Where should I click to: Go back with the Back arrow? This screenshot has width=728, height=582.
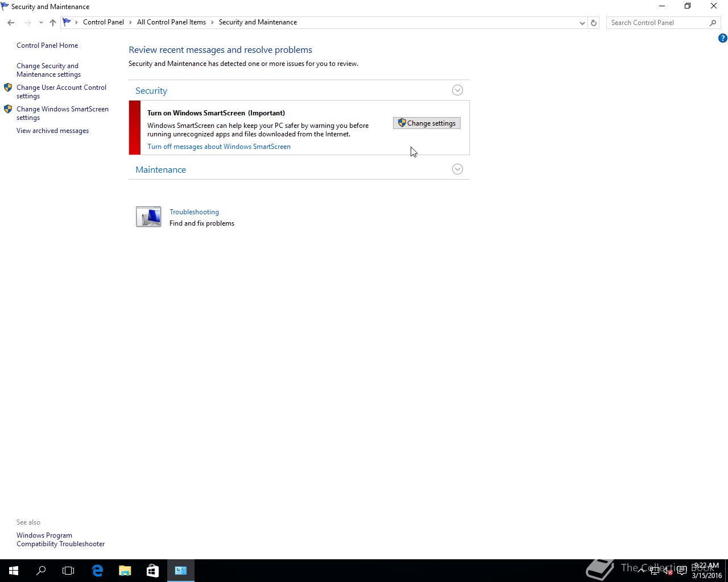(x=11, y=23)
